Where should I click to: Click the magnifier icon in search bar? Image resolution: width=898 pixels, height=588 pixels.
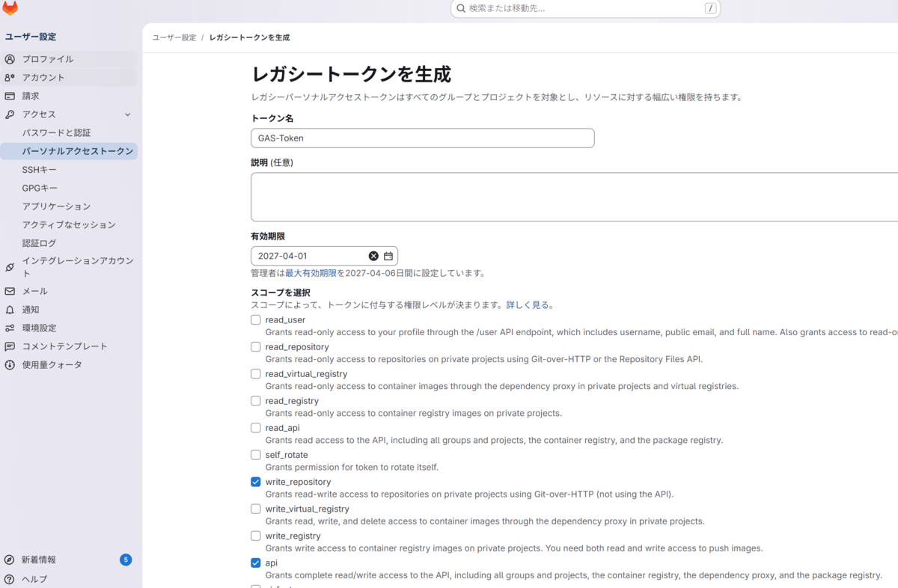[461, 8]
